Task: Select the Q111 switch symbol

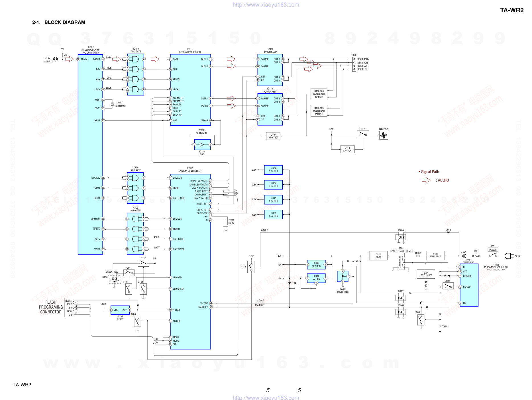Action: pos(129,273)
